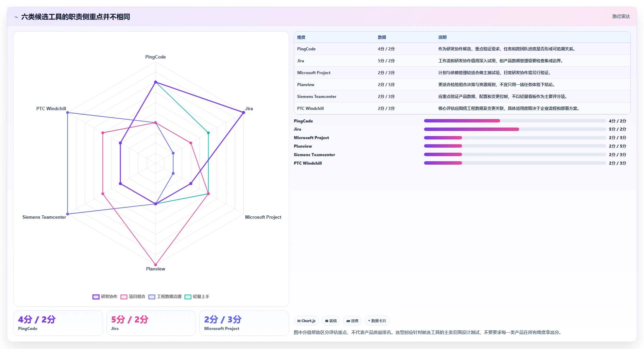Click the chart title 六类候选工具的职责侧重点并不相同
The width and height of the screenshot is (644, 349).
coord(75,17)
